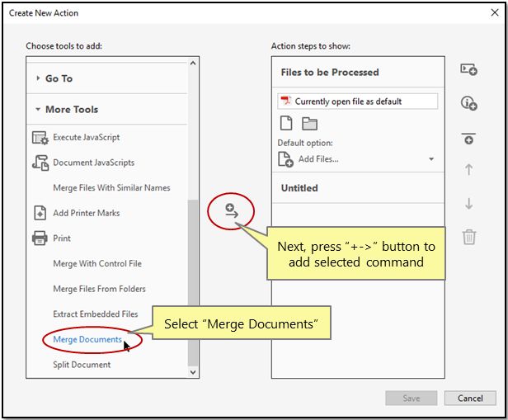
Task: Click the Add Files document plus icon
Action: (x=285, y=159)
